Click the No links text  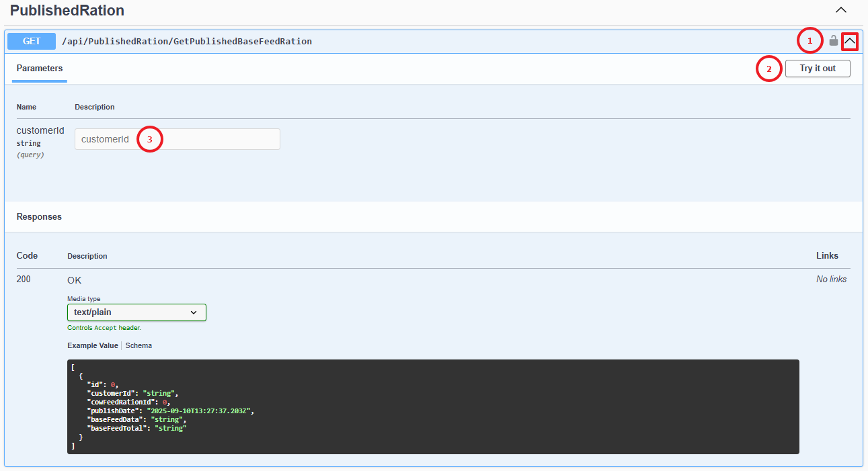[x=832, y=279]
